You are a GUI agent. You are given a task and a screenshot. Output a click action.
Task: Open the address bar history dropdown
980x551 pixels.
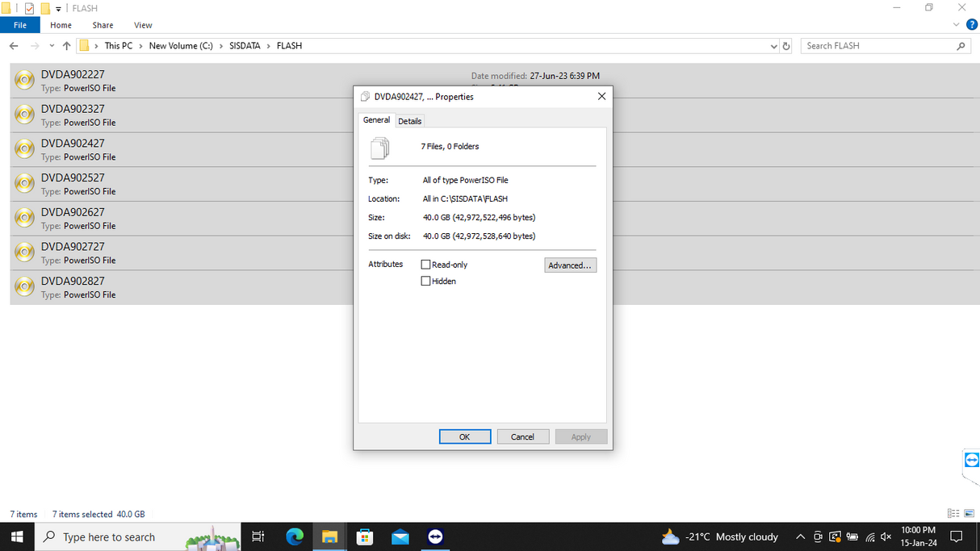(773, 45)
